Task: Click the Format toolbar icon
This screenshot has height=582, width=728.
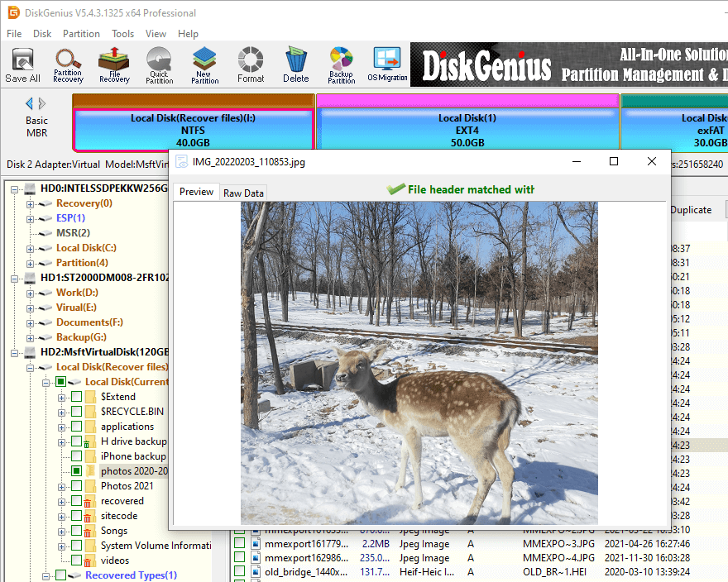Action: tap(251, 65)
